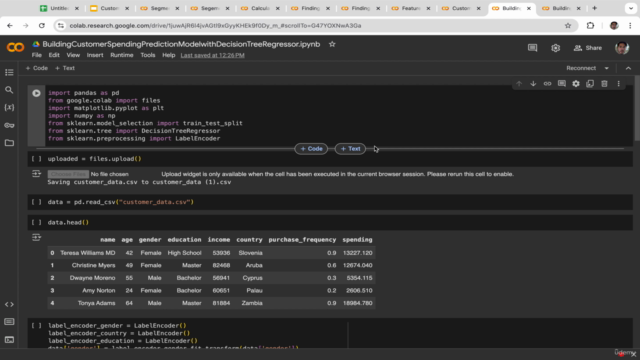Insert text cell via hover + Text button

point(350,149)
